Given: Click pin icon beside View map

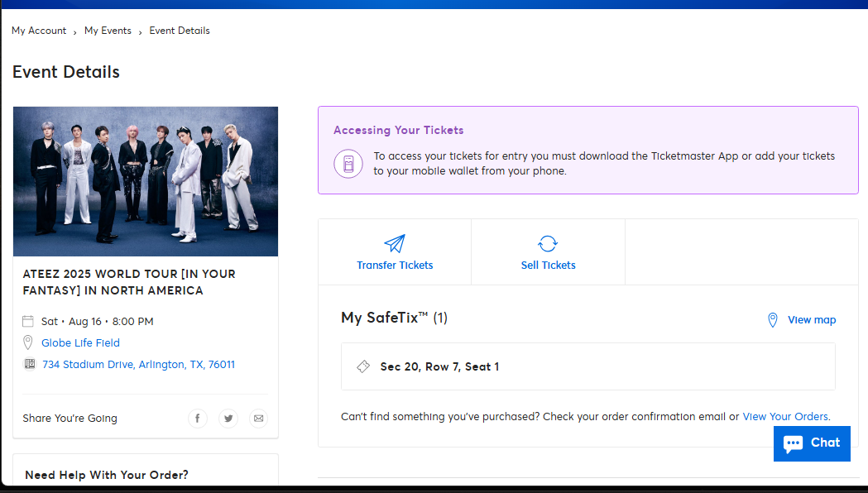Looking at the screenshot, I should [x=773, y=320].
